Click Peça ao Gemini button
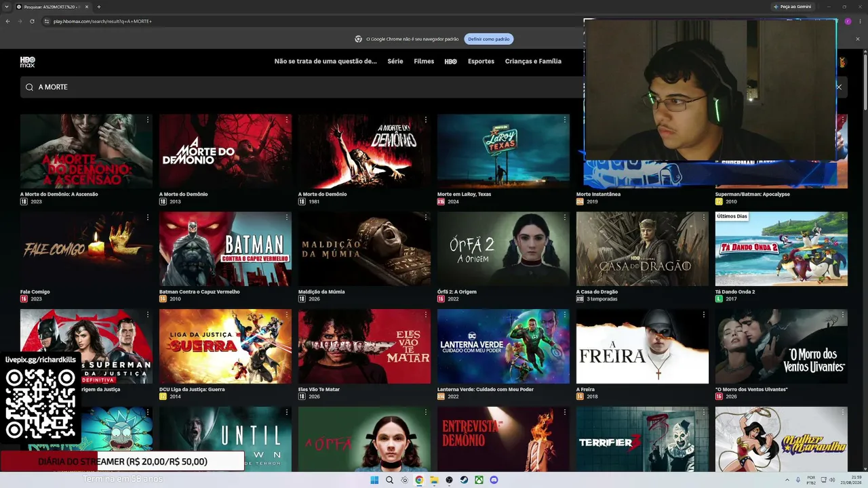 pyautogui.click(x=792, y=7)
